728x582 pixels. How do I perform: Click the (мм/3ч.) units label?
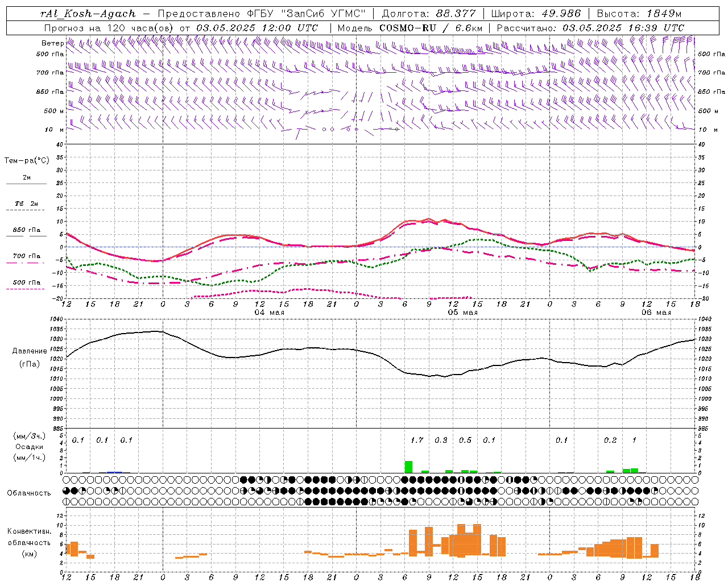(x=29, y=436)
